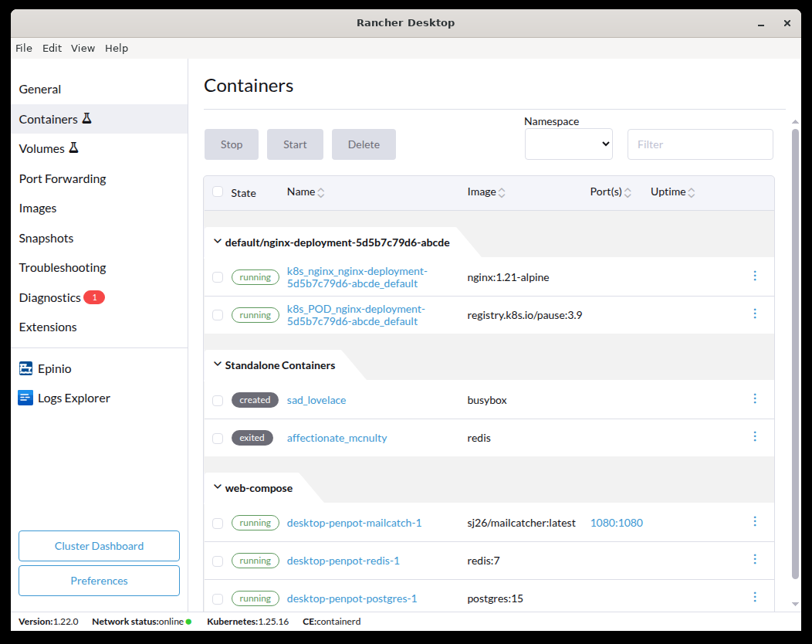Click the Logs Explorer sidebar icon

pyautogui.click(x=24, y=398)
